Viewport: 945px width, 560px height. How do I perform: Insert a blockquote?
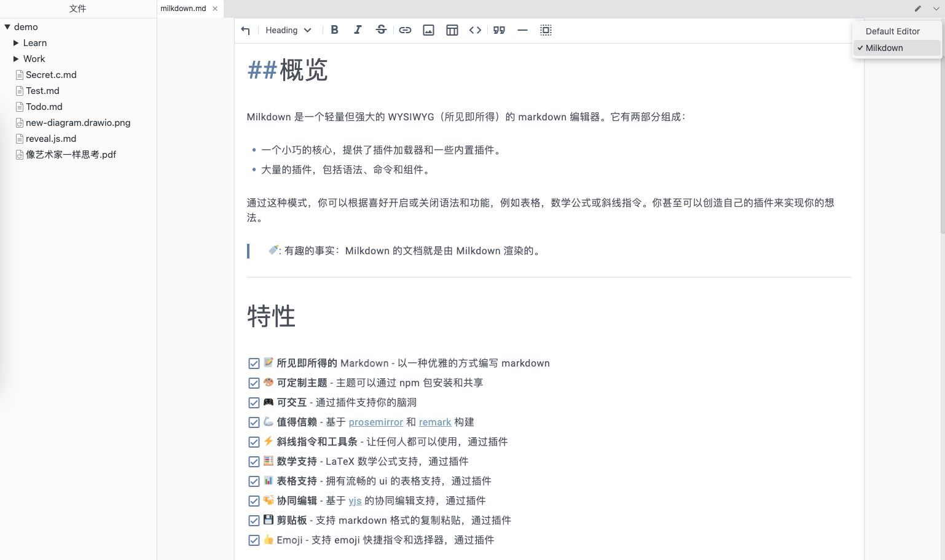499,30
